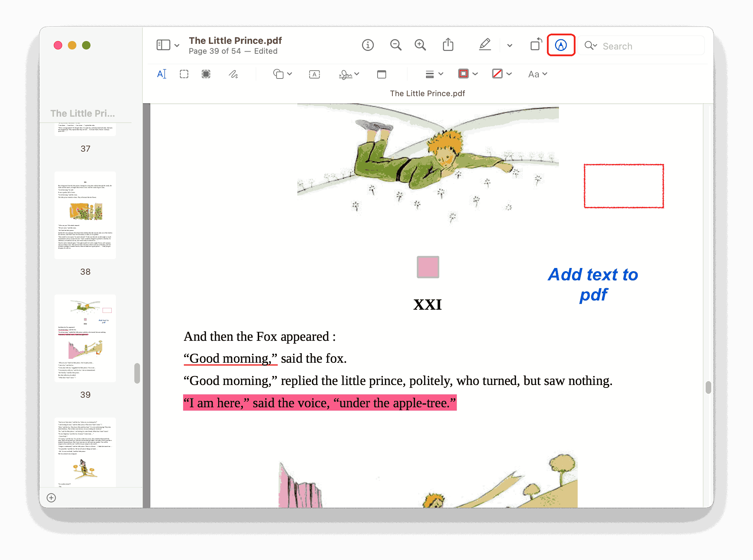Open the Info inspector
The height and width of the screenshot is (560, 753).
[368, 45]
